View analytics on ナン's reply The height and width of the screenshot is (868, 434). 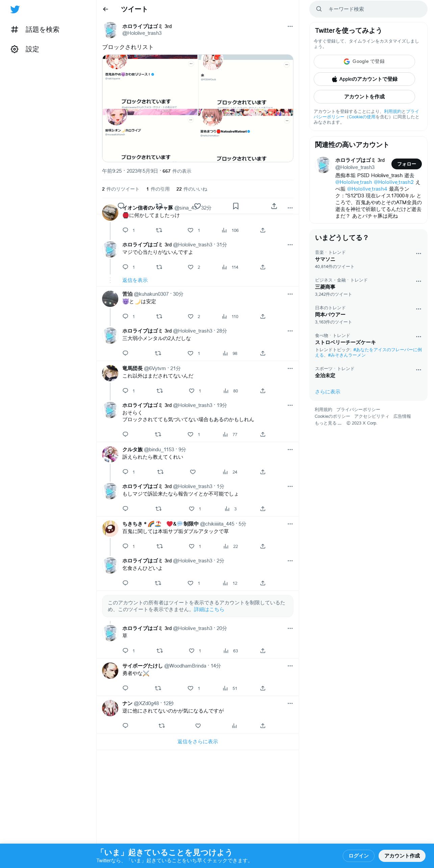234,726
